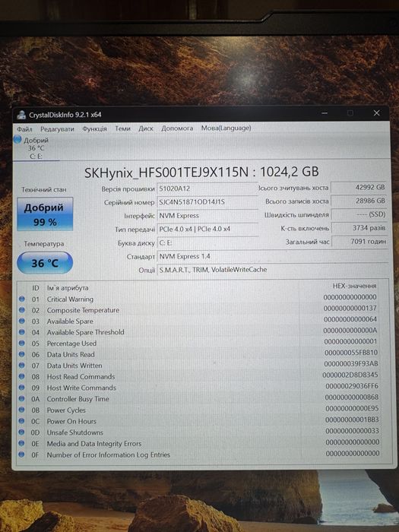The width and height of the screenshot is (399, 532).
Task: Select the Percentage Used attribute name
Action: (71, 344)
